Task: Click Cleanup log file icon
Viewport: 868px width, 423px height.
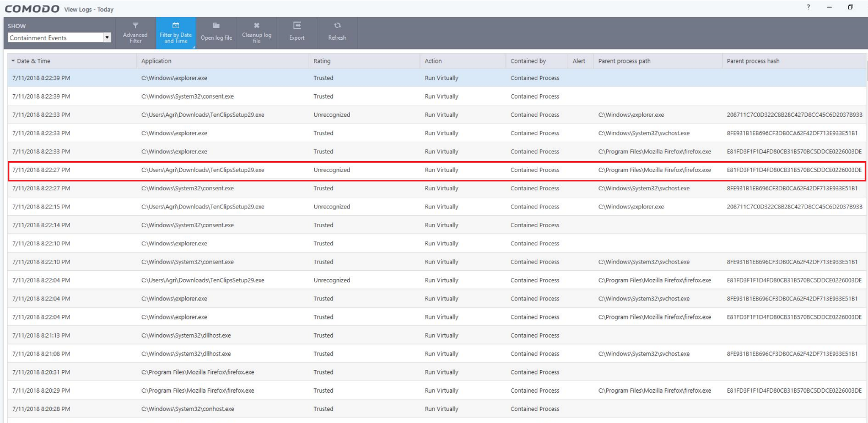Action: click(x=256, y=33)
